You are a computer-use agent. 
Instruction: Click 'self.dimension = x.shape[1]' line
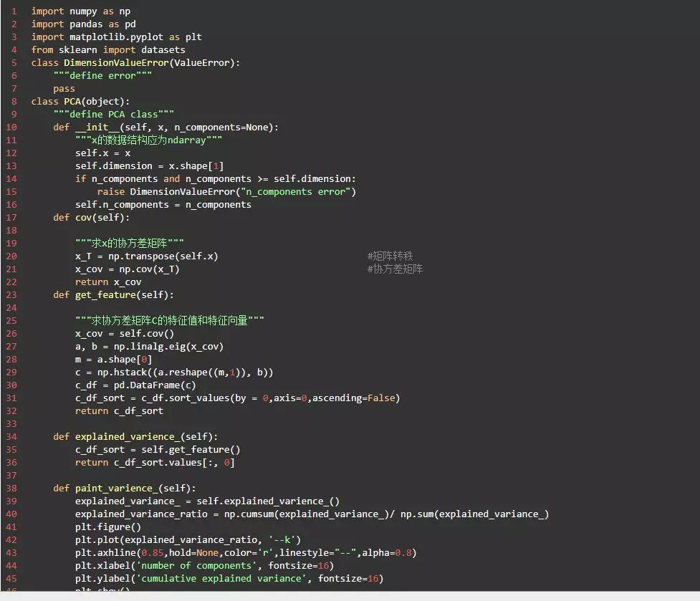[x=150, y=166]
